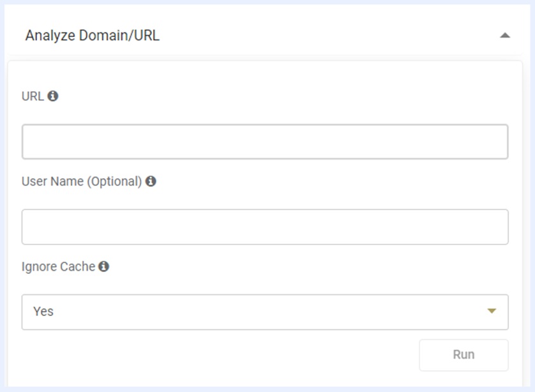Start the analysis with Run
535x392 pixels.
pyautogui.click(x=463, y=354)
